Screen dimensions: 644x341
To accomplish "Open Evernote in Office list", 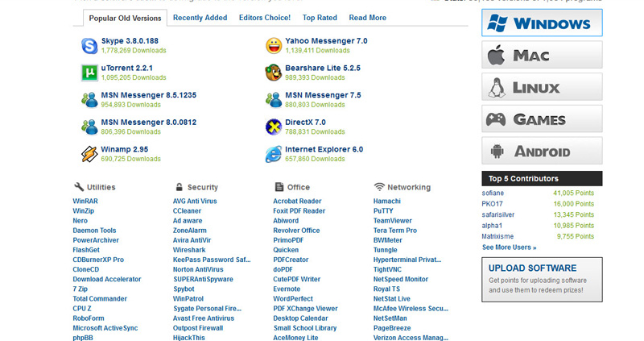I will (x=287, y=289).
